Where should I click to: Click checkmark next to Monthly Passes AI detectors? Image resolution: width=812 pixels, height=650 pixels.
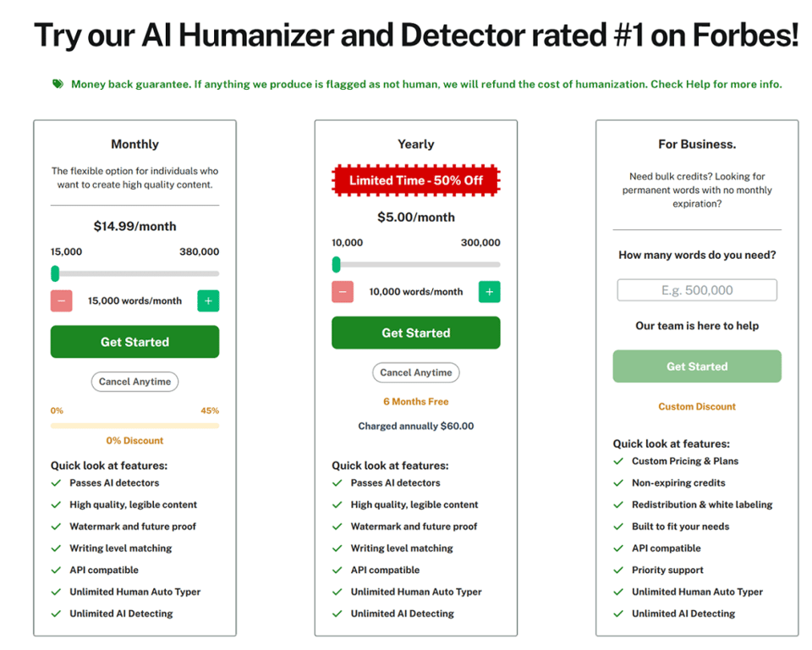[x=56, y=483]
